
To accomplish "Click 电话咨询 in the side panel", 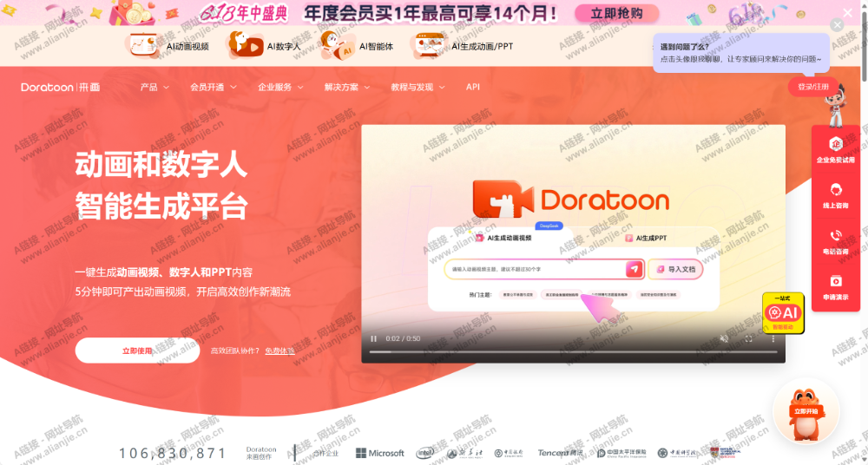I will (x=836, y=241).
